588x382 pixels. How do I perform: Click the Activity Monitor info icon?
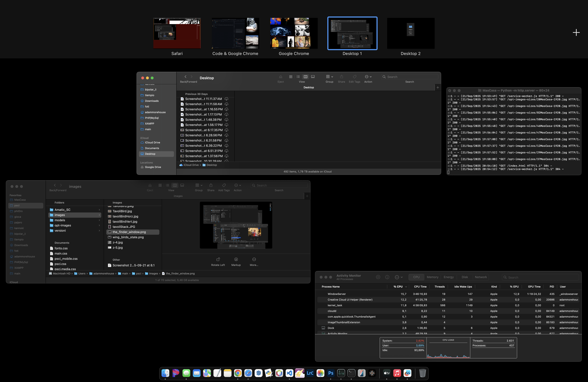point(387,277)
